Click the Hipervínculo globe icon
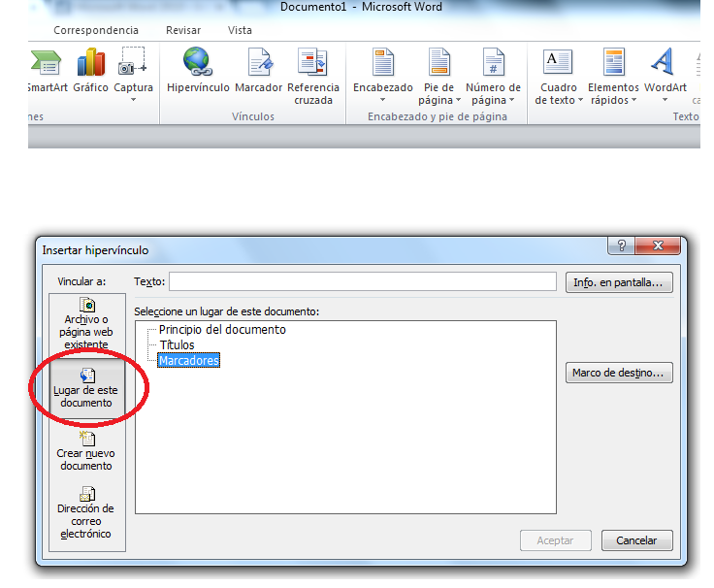 tap(198, 62)
